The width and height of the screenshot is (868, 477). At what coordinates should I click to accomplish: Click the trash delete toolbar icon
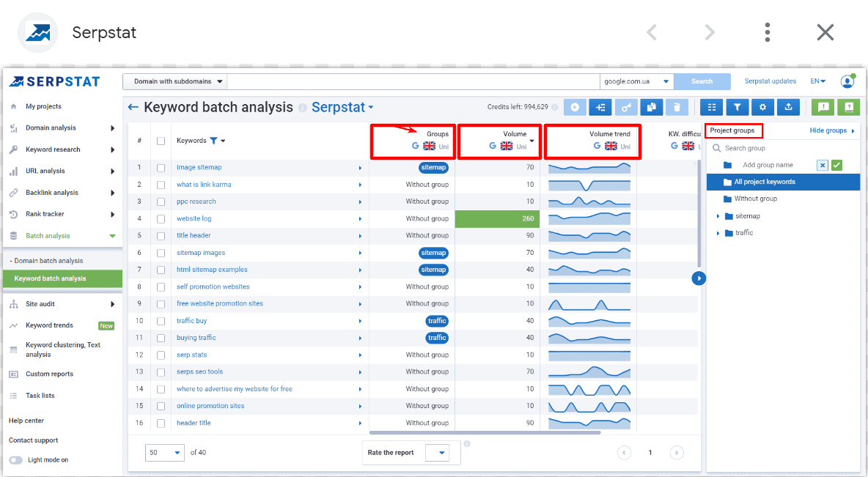pyautogui.click(x=677, y=108)
